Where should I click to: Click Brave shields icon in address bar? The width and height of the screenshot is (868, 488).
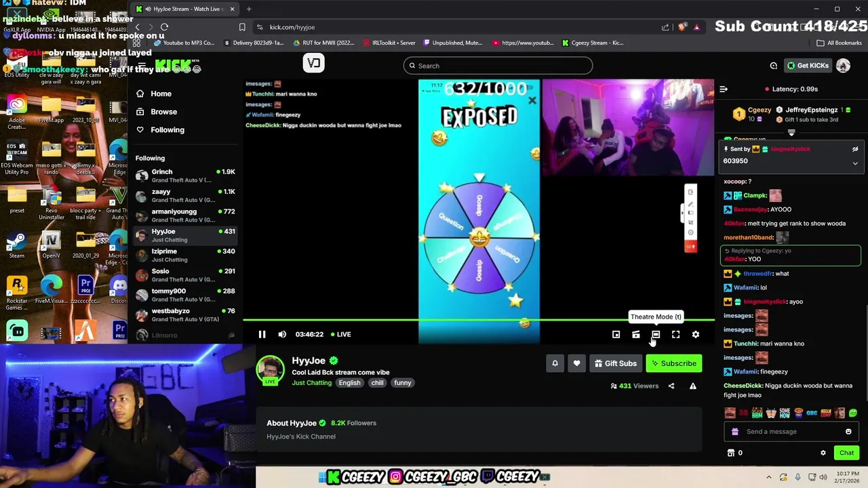click(x=684, y=27)
